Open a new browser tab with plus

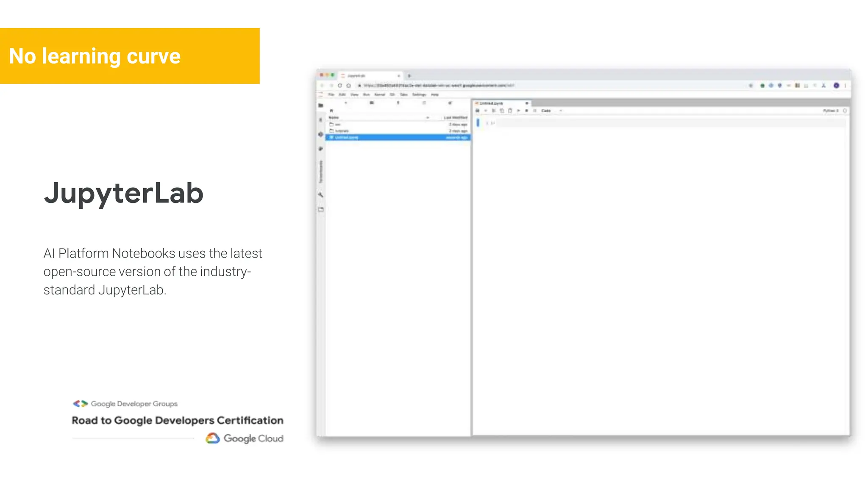pyautogui.click(x=409, y=76)
